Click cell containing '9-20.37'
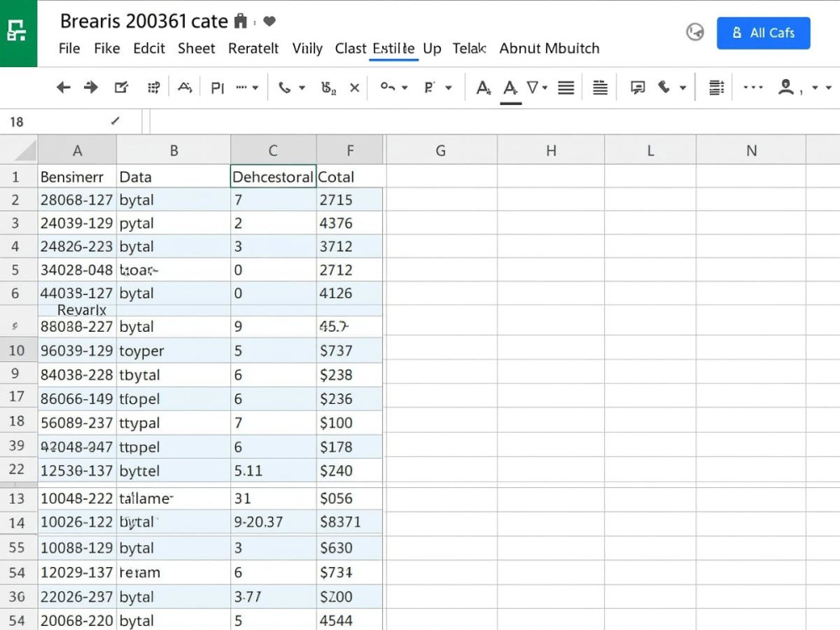840x630 pixels. pos(273,522)
